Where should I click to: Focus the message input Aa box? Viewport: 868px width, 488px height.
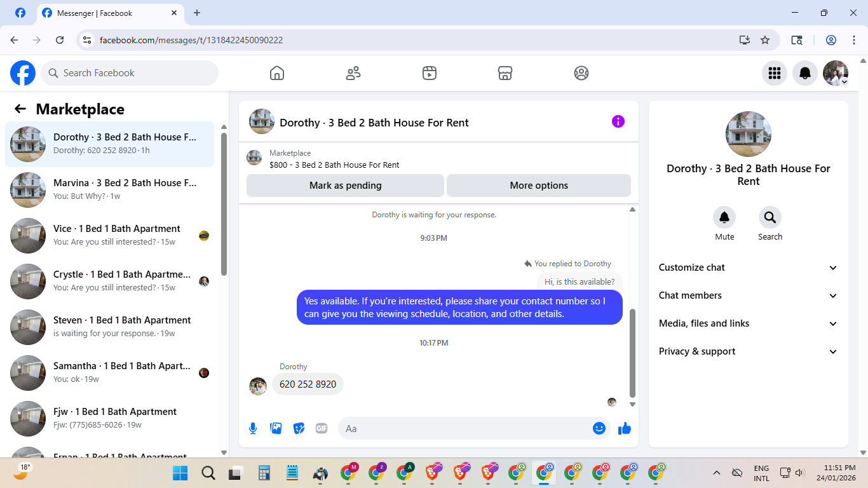tap(474, 428)
